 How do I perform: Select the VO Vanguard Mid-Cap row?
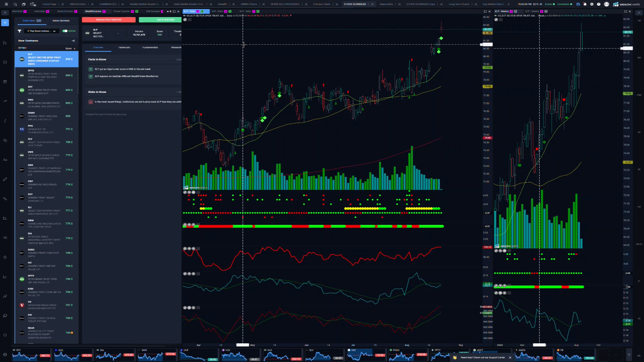point(47,305)
